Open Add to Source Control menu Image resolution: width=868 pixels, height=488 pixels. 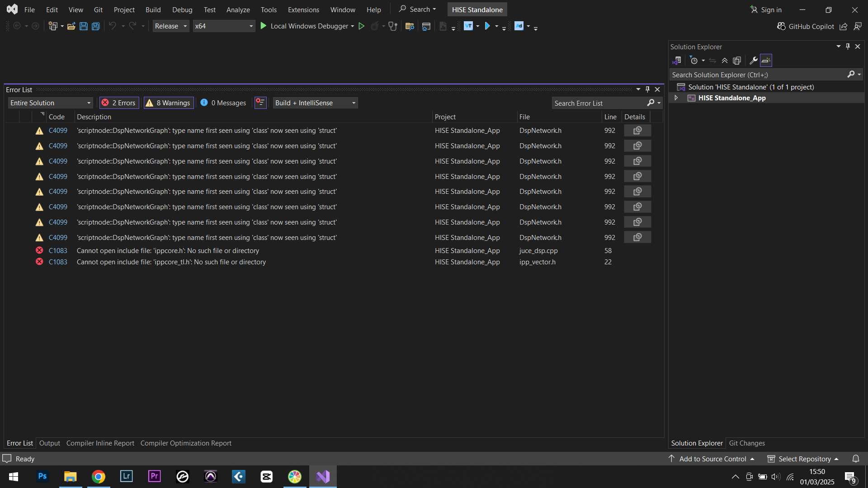tap(712, 459)
